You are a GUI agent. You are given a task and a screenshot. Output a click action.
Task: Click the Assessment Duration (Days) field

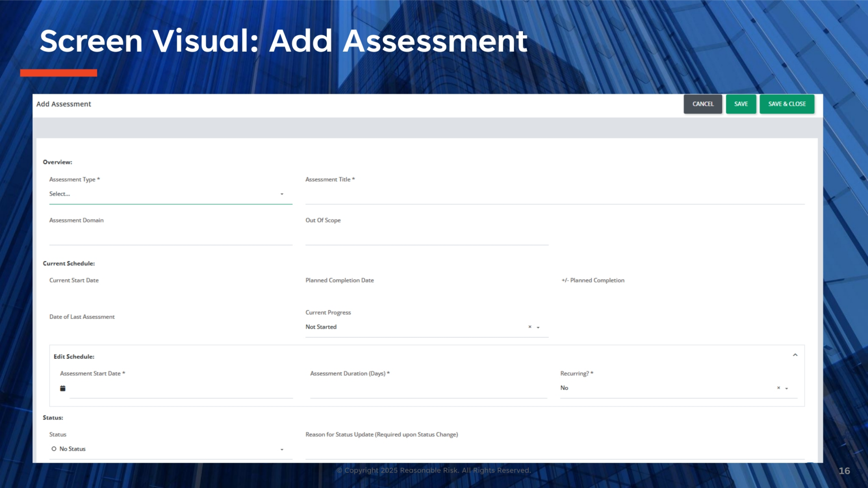coord(429,389)
